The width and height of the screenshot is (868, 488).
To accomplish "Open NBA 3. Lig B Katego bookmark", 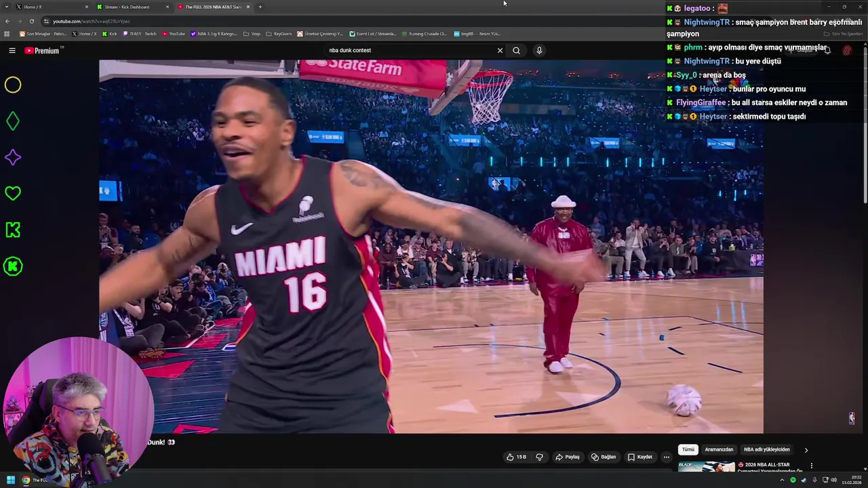I will pos(214,33).
